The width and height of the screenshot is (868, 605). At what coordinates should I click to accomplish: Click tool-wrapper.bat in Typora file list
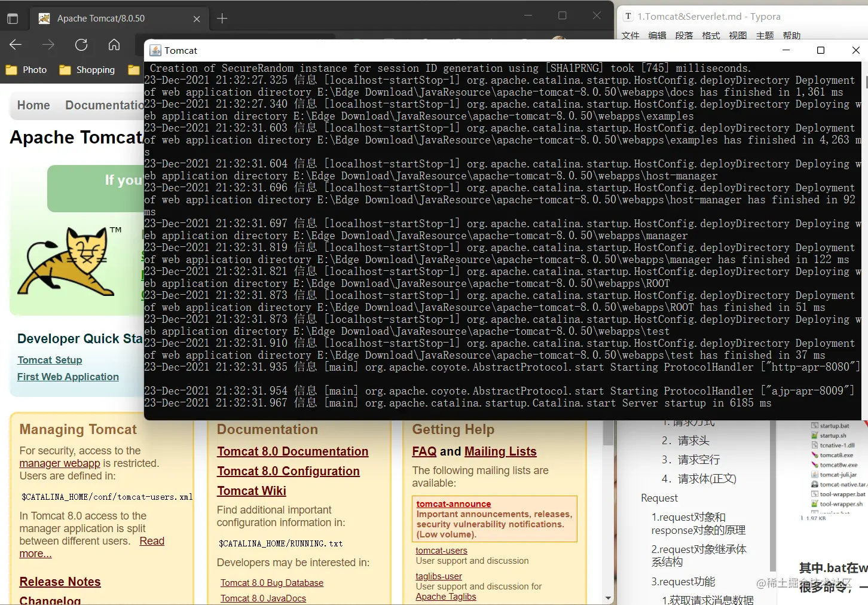pyautogui.click(x=838, y=494)
